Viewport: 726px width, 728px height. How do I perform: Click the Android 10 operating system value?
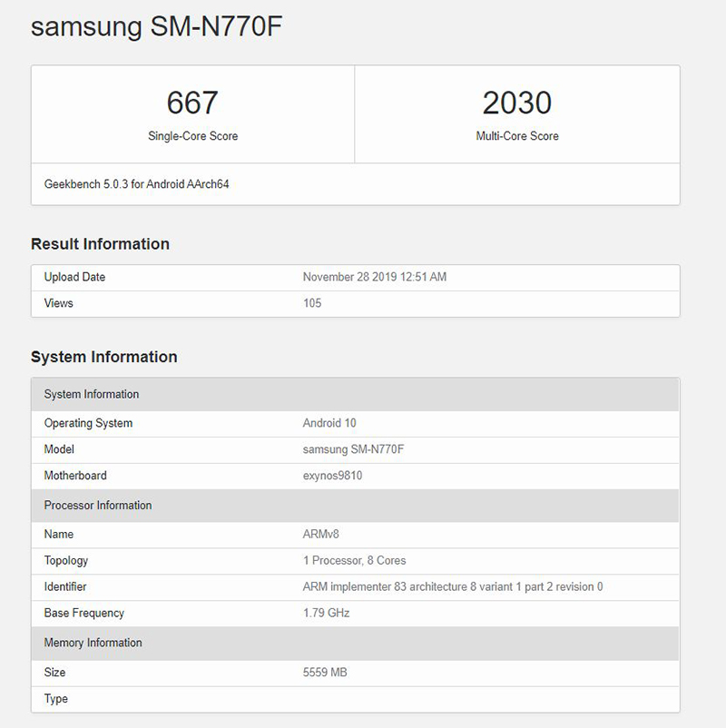[329, 423]
